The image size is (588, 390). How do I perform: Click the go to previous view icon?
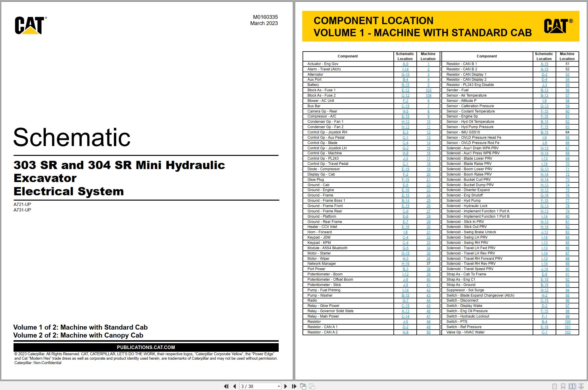click(x=303, y=386)
